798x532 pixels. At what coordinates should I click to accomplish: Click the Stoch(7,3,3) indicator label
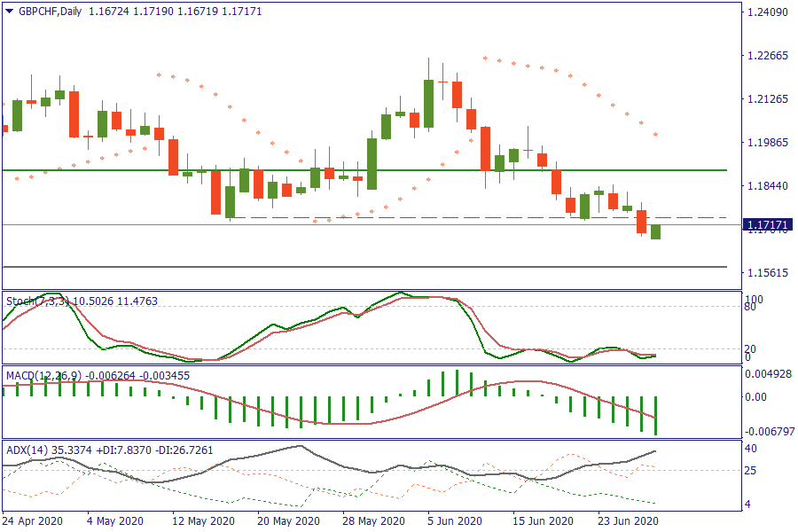point(37,301)
